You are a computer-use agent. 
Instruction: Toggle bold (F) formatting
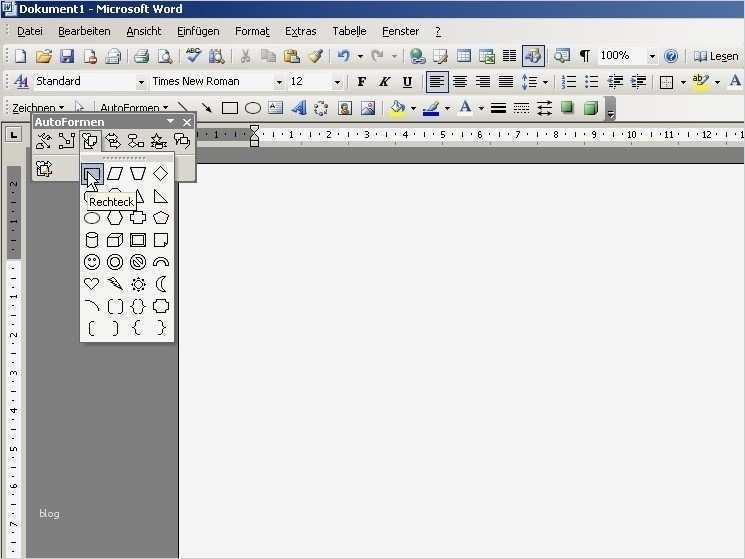[x=362, y=82]
